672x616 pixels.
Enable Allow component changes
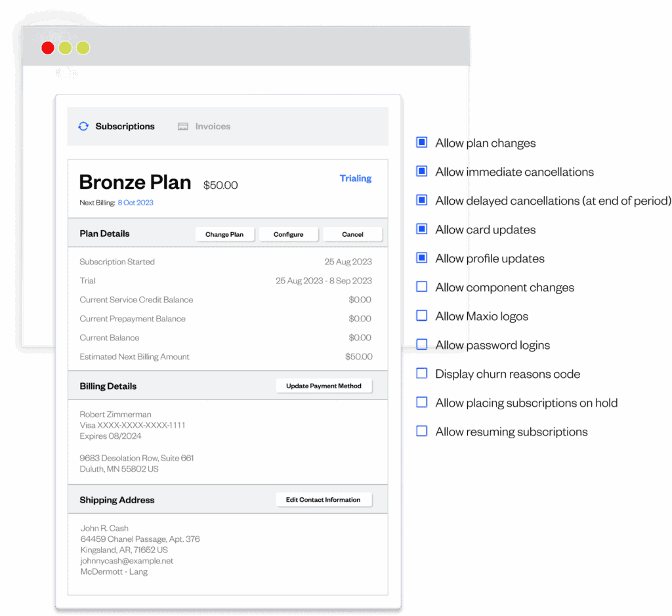422,287
